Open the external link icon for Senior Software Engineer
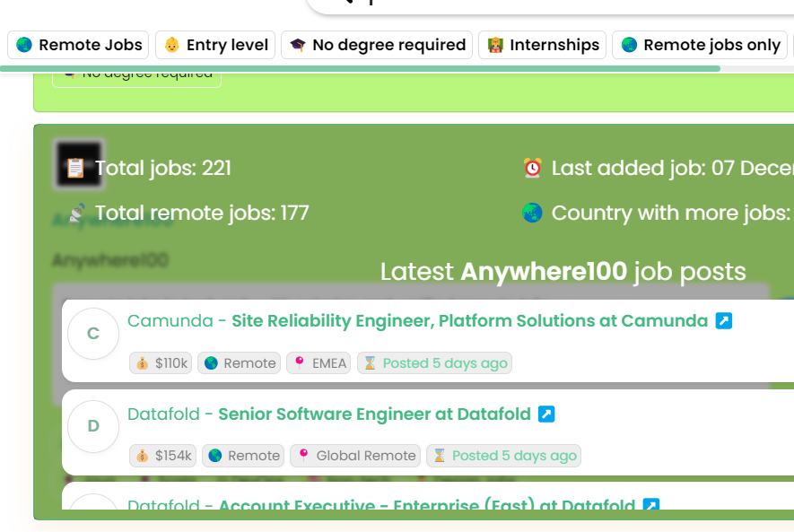Screen dimensions: 794x532 [546, 414]
